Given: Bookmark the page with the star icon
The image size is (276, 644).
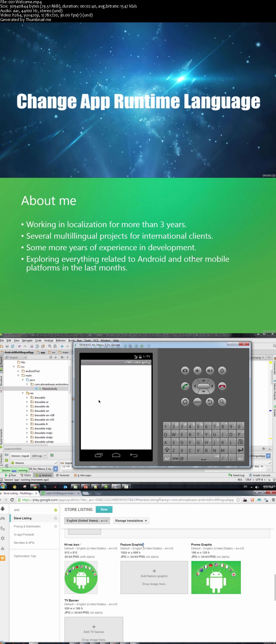Looking at the screenshot, I should click(238, 500).
